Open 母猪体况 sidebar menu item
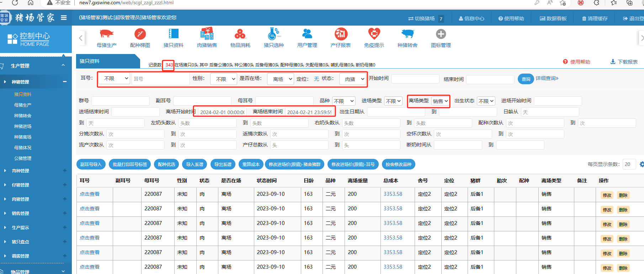This screenshot has width=644, height=274. pos(23,148)
